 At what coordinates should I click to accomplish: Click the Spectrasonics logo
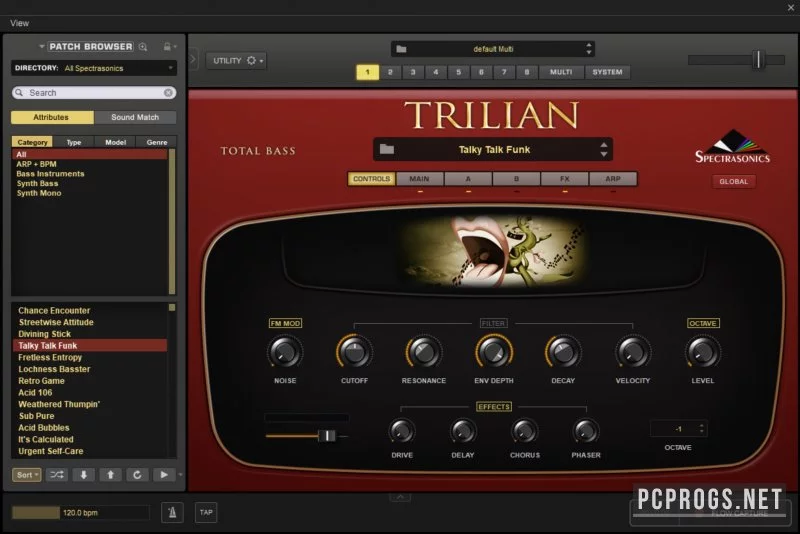point(733,146)
